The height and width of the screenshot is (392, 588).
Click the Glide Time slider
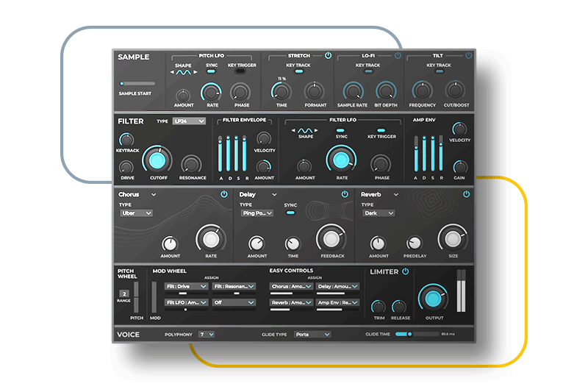pos(406,334)
